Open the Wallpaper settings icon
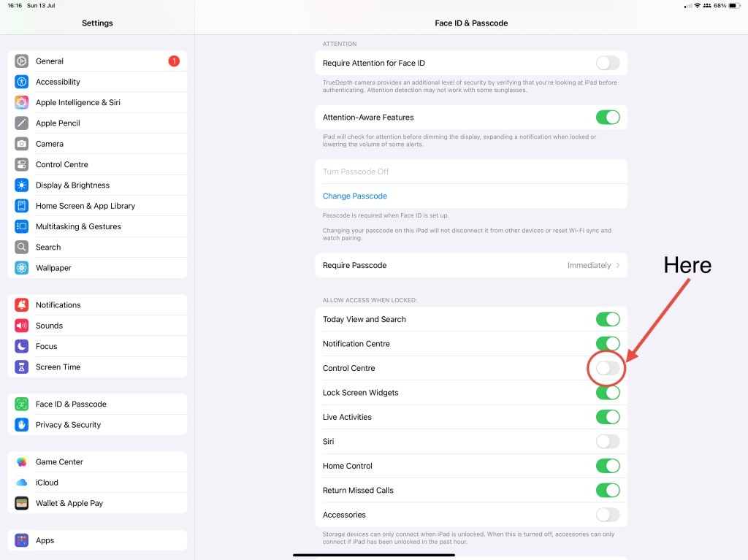This screenshot has height=560, width=748. click(22, 268)
